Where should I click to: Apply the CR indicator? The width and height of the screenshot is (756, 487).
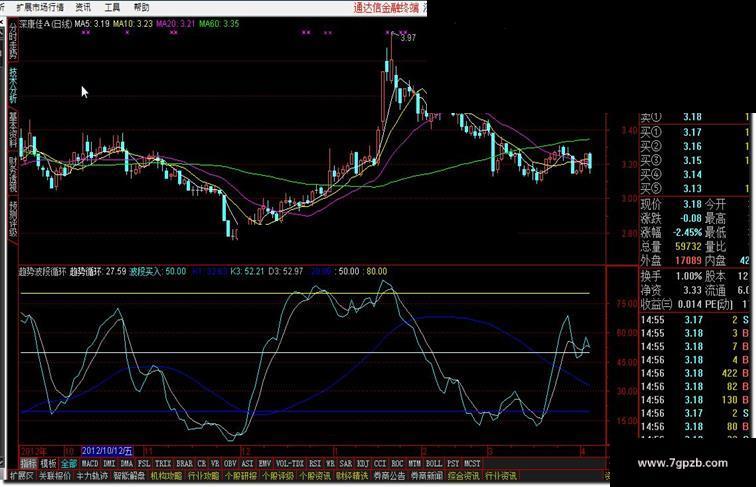202,463
